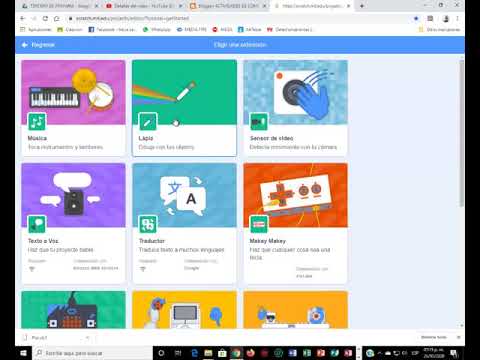Bookmark this page with the star icon
The width and height of the screenshot is (480, 360).
[x=416, y=19]
